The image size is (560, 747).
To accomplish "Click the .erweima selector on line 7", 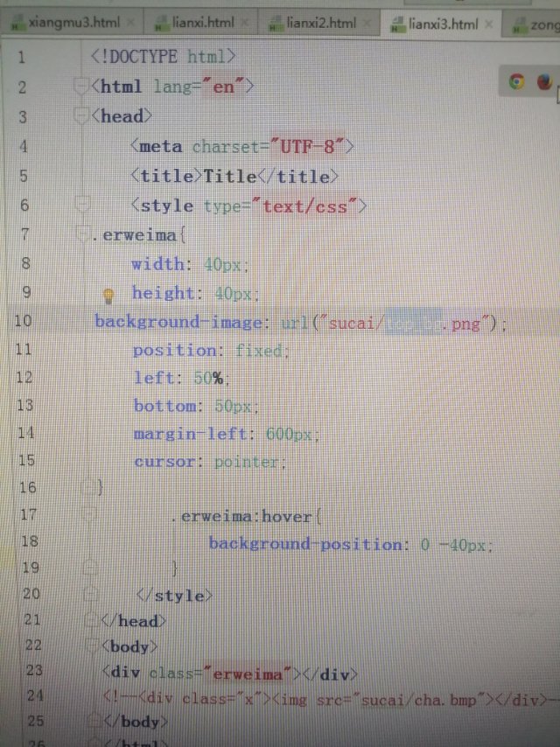I will (x=134, y=235).
